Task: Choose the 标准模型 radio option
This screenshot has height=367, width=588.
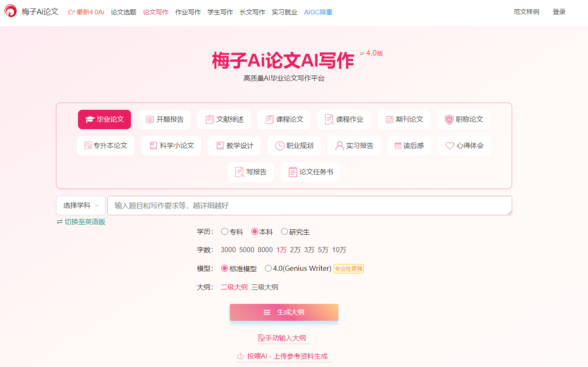Action: click(x=225, y=268)
